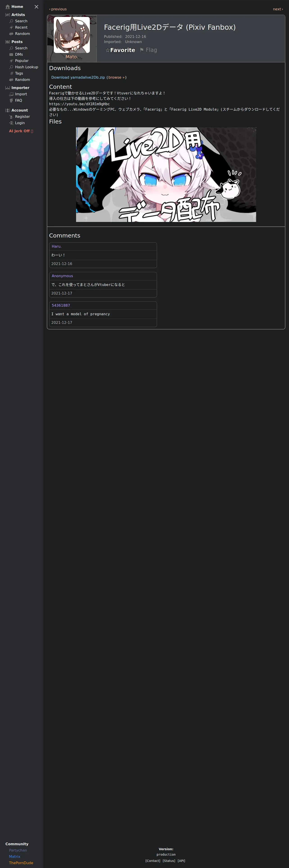Open the AI Jerk Off link
289x868 pixels.
pyautogui.click(x=21, y=131)
